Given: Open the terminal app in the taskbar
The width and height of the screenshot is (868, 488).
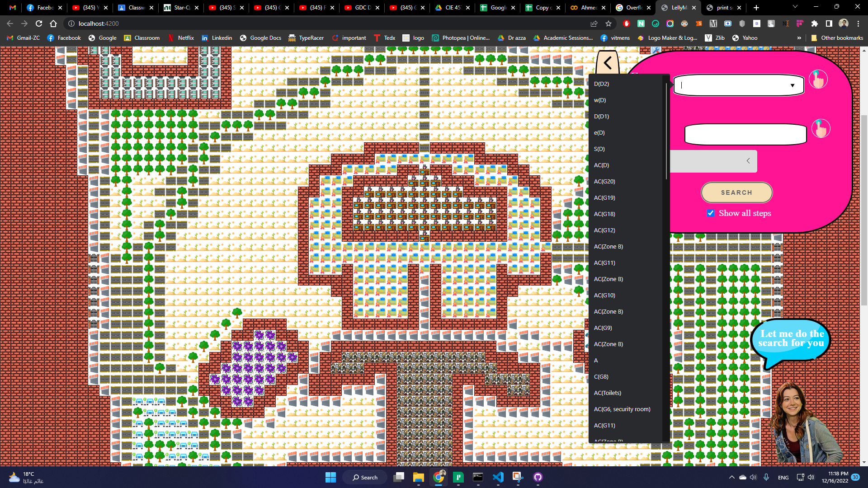Looking at the screenshot, I should [x=478, y=477].
